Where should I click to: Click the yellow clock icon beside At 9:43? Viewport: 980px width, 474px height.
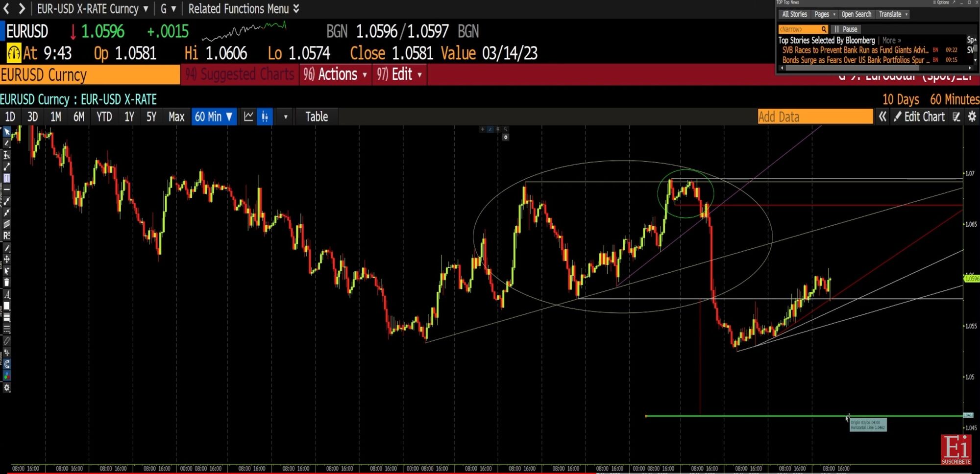click(14, 53)
